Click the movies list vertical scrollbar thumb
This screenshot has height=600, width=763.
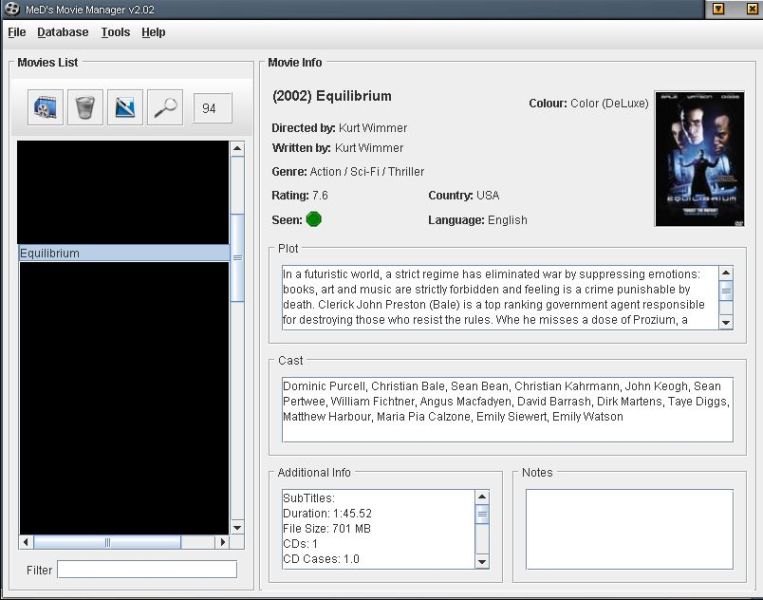pos(237,257)
